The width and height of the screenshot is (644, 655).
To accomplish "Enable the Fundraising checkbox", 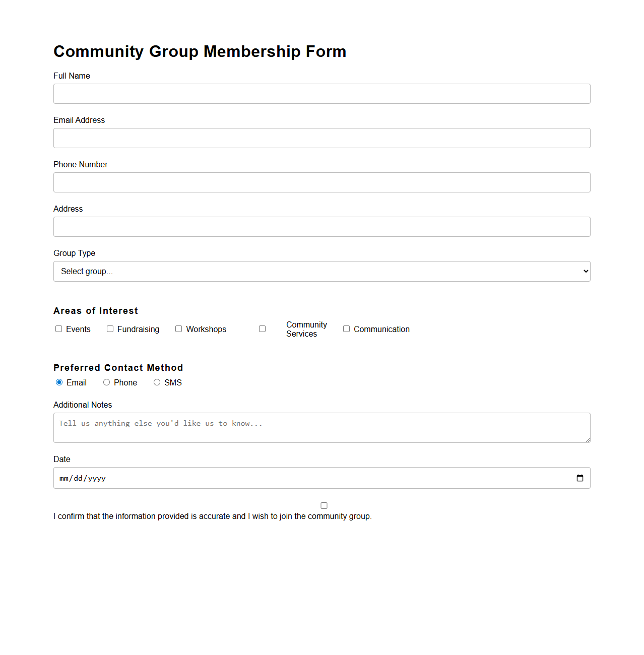I will 110,329.
